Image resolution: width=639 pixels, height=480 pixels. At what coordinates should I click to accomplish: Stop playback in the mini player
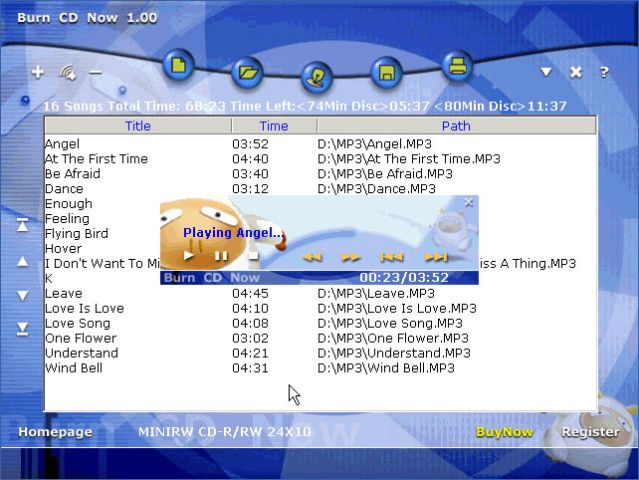pyautogui.click(x=253, y=256)
